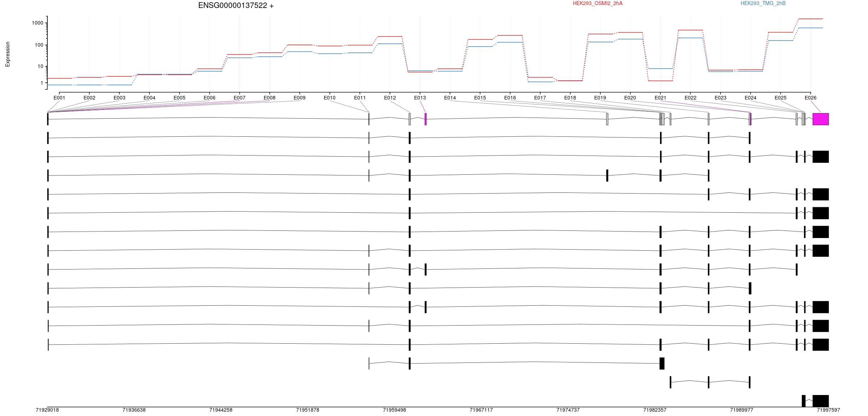Screen dimensions: 868x416
Task: Click exon label E004
Action: pos(149,98)
